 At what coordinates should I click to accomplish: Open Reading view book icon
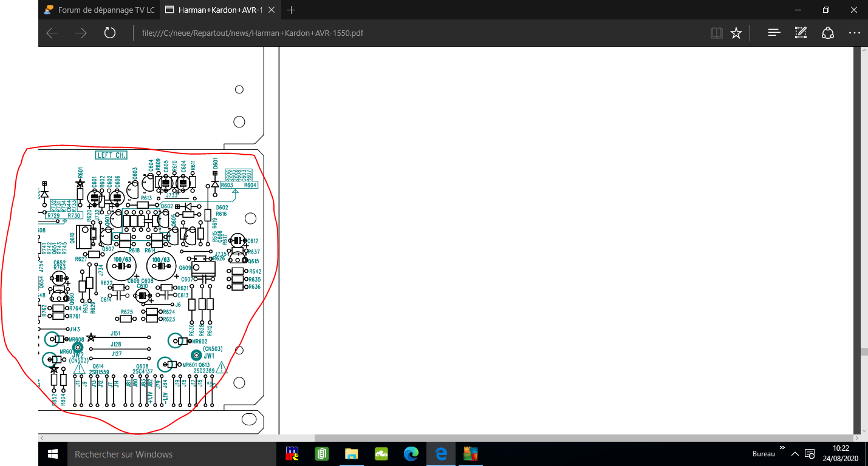coord(717,33)
